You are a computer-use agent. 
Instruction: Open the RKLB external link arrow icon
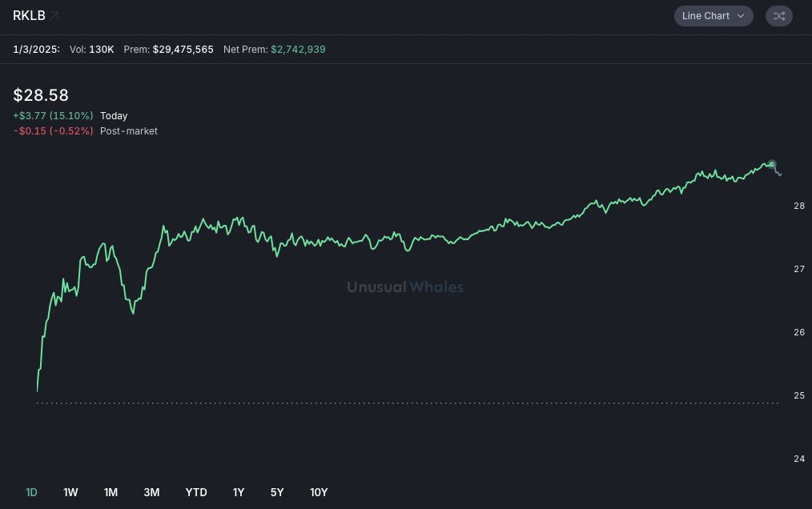click(x=54, y=16)
